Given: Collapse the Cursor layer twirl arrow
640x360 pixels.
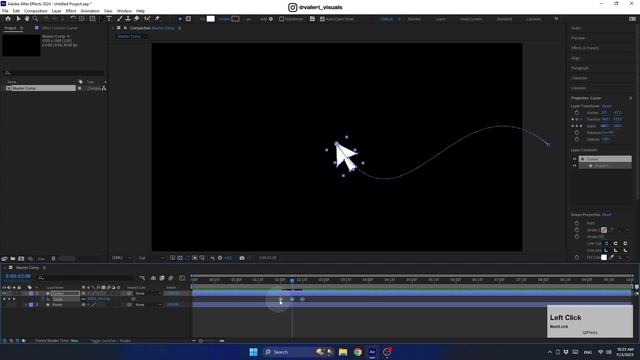Looking at the screenshot, I should click(25, 293).
